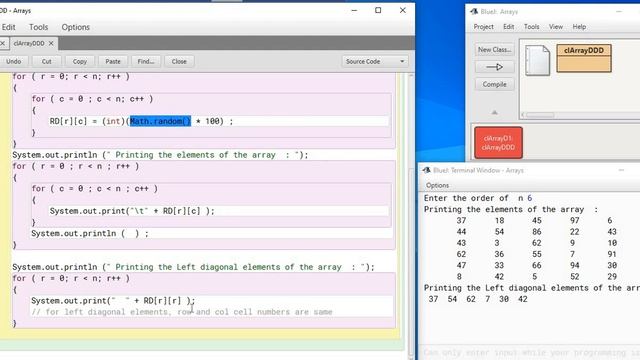
Task: Click the inheritance arrow button in BlueJ
Action: (x=494, y=67)
